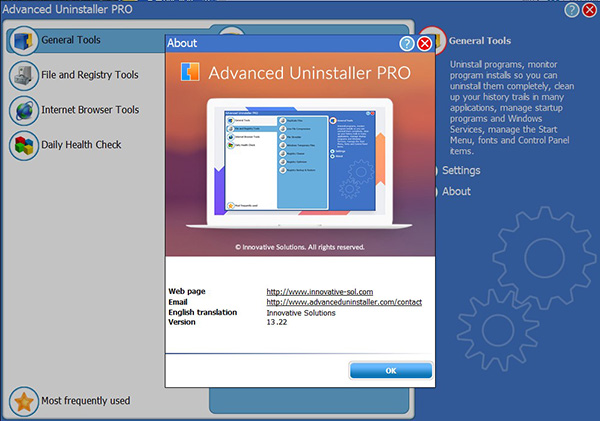Click the Web page label
The width and height of the screenshot is (600, 421).
(x=187, y=291)
